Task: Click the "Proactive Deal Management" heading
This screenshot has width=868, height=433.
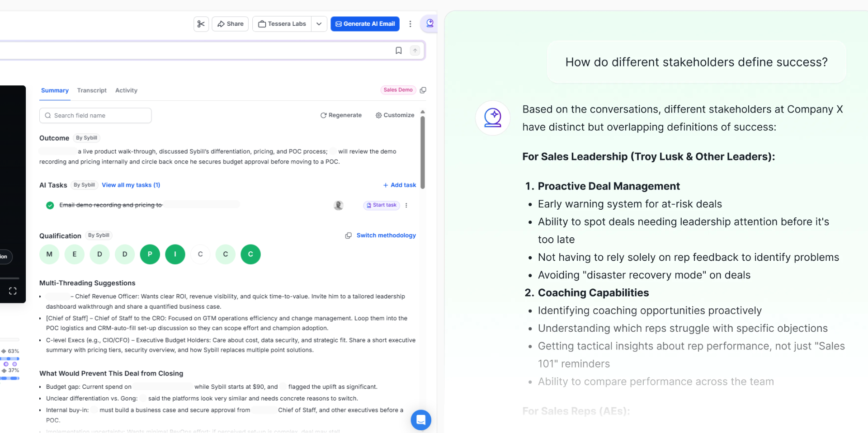Action: point(609,186)
